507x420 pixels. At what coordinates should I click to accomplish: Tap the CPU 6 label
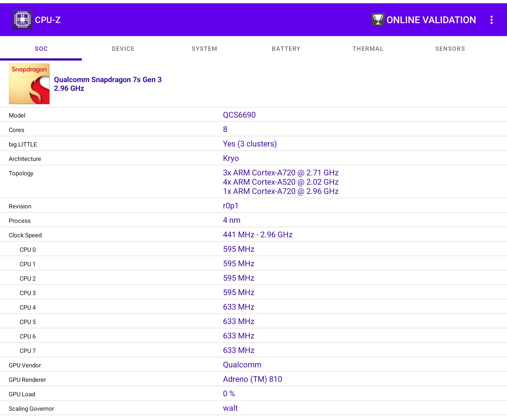pyautogui.click(x=28, y=336)
